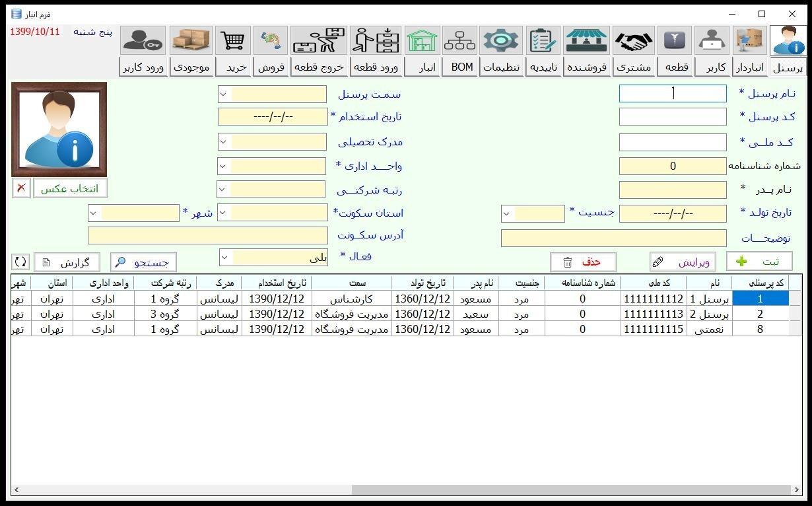The height and width of the screenshot is (506, 812).
Task: Click the انتخاب عکس choose photo button
Action: pos(70,188)
